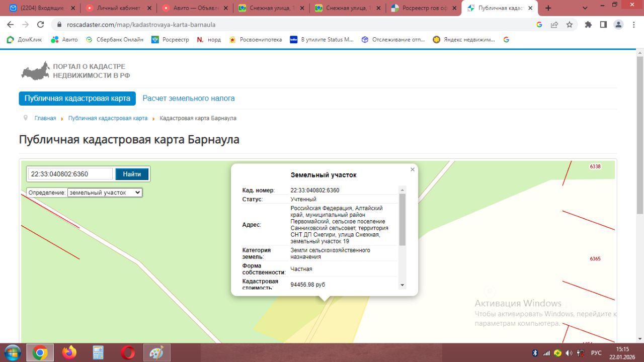This screenshot has width=644, height=362.
Task: Click the Найти search button
Action: point(132,174)
